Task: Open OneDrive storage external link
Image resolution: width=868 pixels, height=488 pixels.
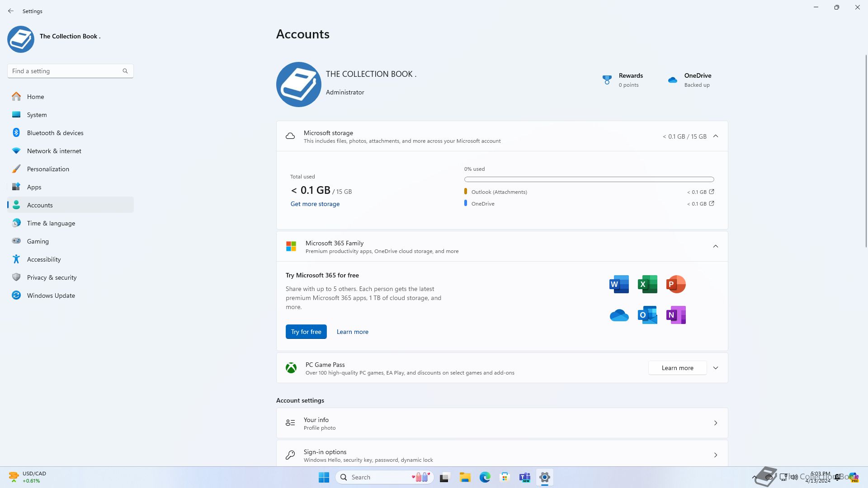Action: pyautogui.click(x=712, y=203)
